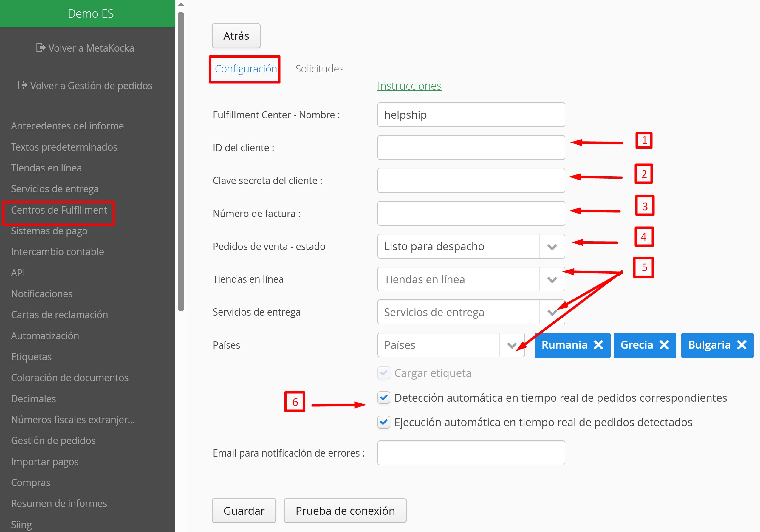
Task: Expand Pedidos de venta estado dropdown arrow
Action: 552,247
